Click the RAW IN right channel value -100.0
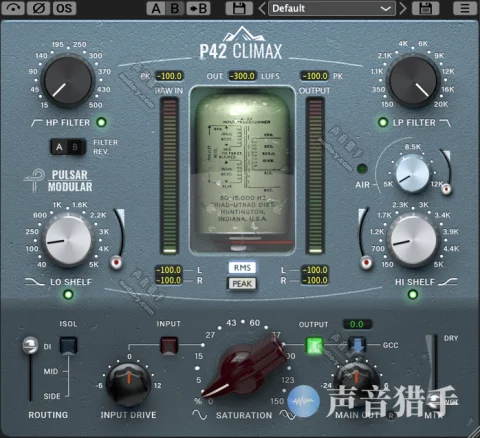 click(x=169, y=280)
